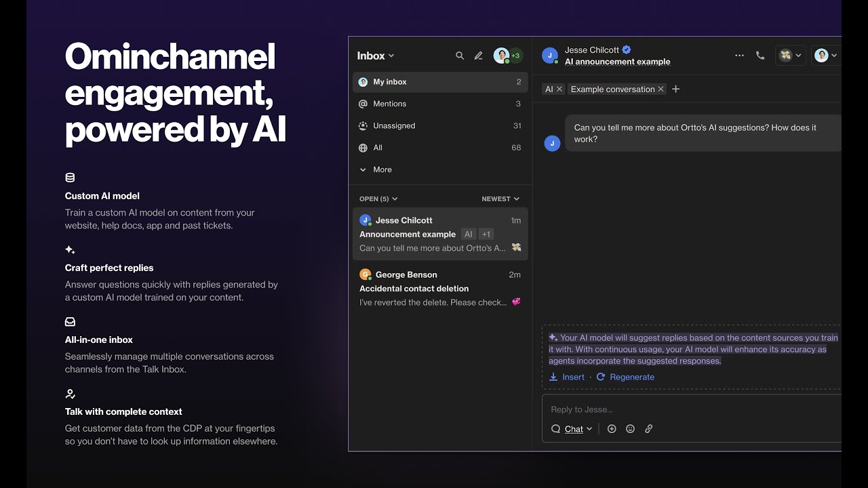Regenerate the AI suggestion

(x=625, y=377)
